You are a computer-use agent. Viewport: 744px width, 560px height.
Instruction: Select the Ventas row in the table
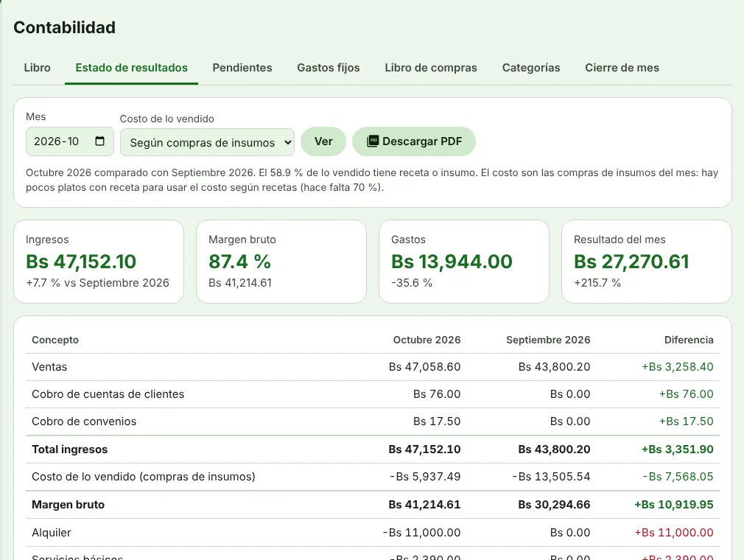tap(373, 367)
